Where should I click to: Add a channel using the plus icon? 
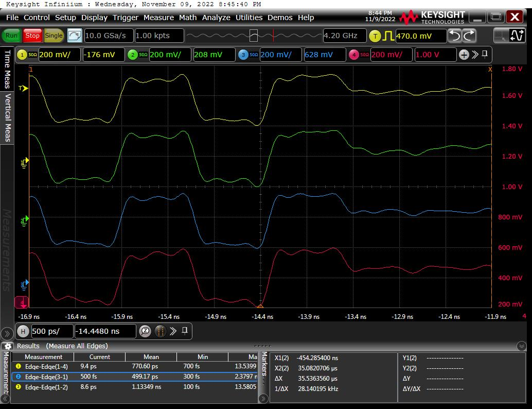(x=464, y=55)
